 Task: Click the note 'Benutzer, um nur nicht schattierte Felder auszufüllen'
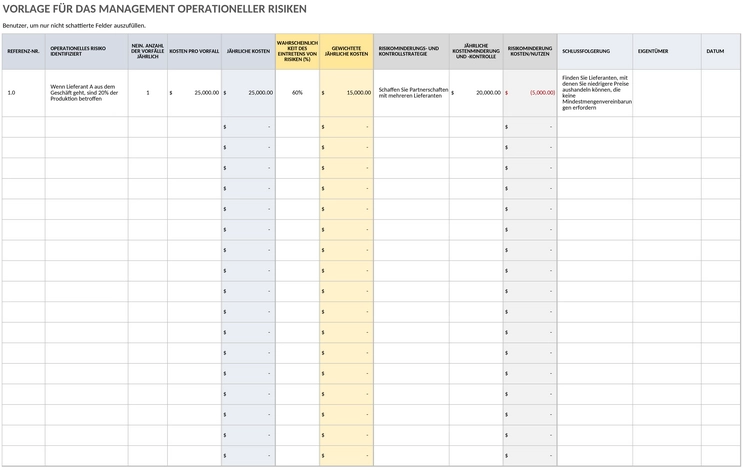74,26
